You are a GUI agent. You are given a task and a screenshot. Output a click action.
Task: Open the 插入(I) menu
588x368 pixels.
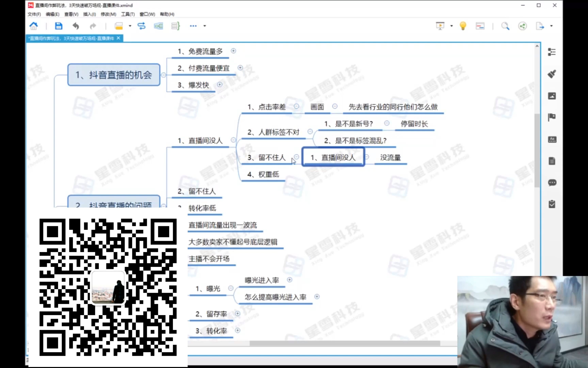89,14
